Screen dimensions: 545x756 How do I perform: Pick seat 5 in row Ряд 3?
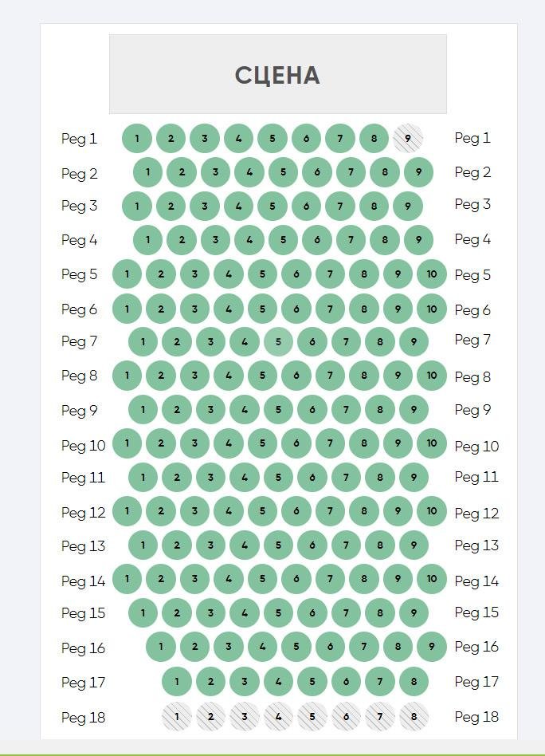[x=272, y=206]
